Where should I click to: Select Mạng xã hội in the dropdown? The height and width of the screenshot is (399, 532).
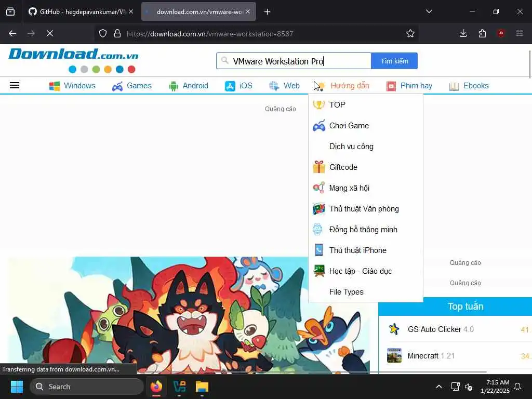[x=366, y=188]
